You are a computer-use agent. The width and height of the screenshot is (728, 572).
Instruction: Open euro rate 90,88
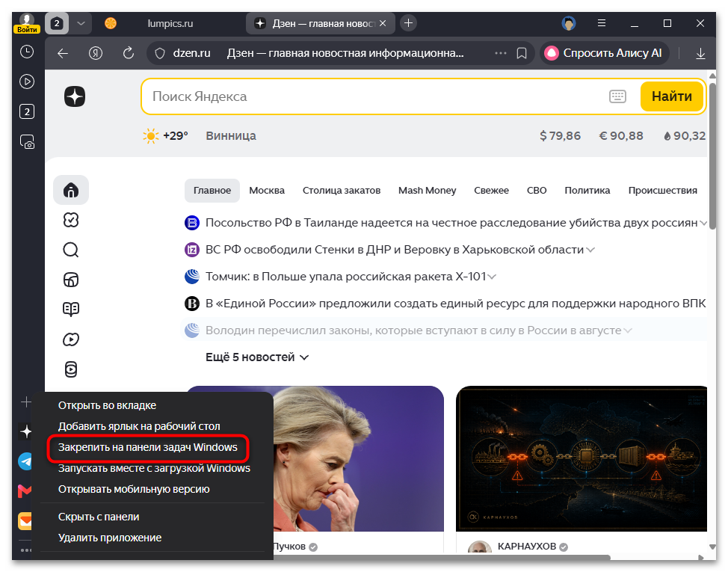[x=621, y=136]
